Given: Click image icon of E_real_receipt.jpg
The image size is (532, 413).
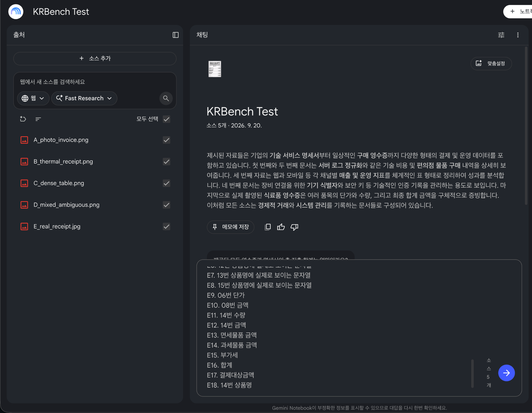Looking at the screenshot, I should point(24,226).
